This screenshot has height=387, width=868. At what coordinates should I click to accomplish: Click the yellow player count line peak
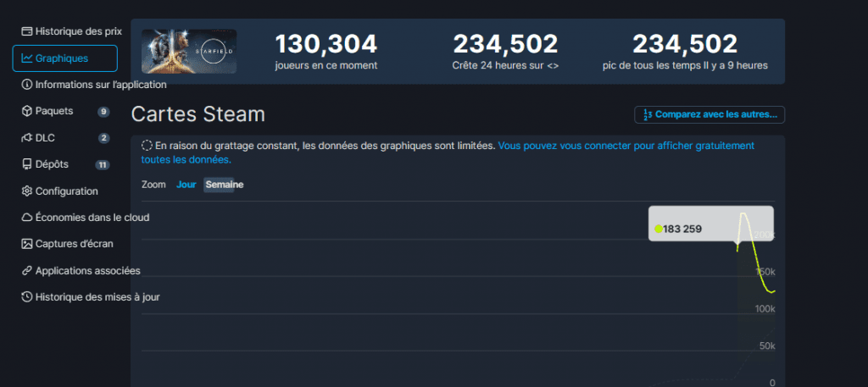point(744,214)
